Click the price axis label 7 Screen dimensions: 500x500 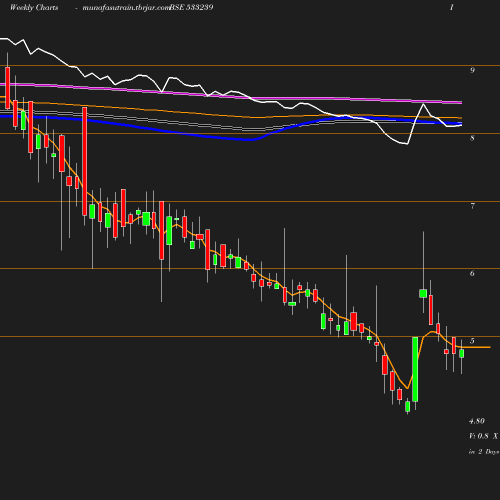472,206
